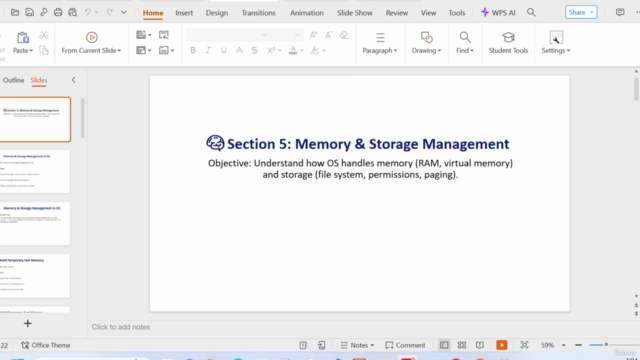Open the quick access customize arrow
The width and height of the screenshot is (640, 360).
pyautogui.click(x=124, y=13)
